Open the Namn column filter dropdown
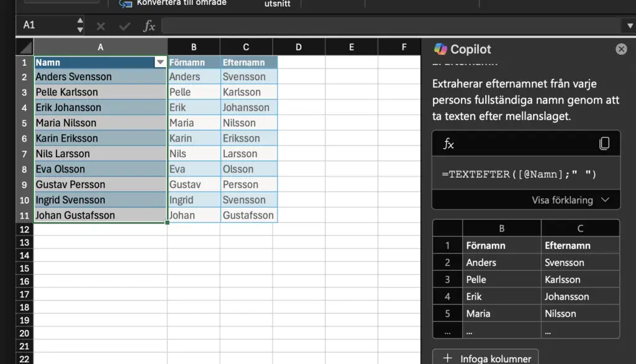636x364 pixels. click(160, 62)
